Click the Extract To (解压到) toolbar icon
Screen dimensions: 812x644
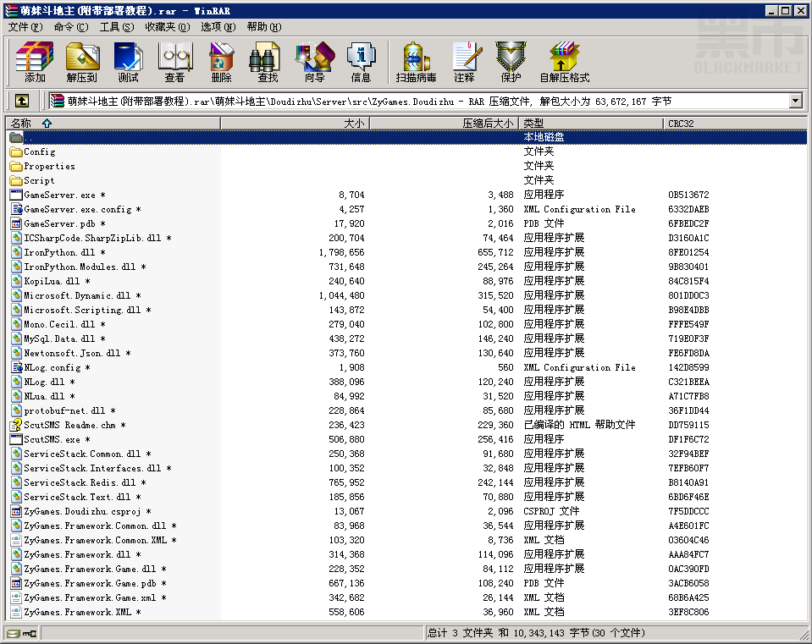click(82, 62)
